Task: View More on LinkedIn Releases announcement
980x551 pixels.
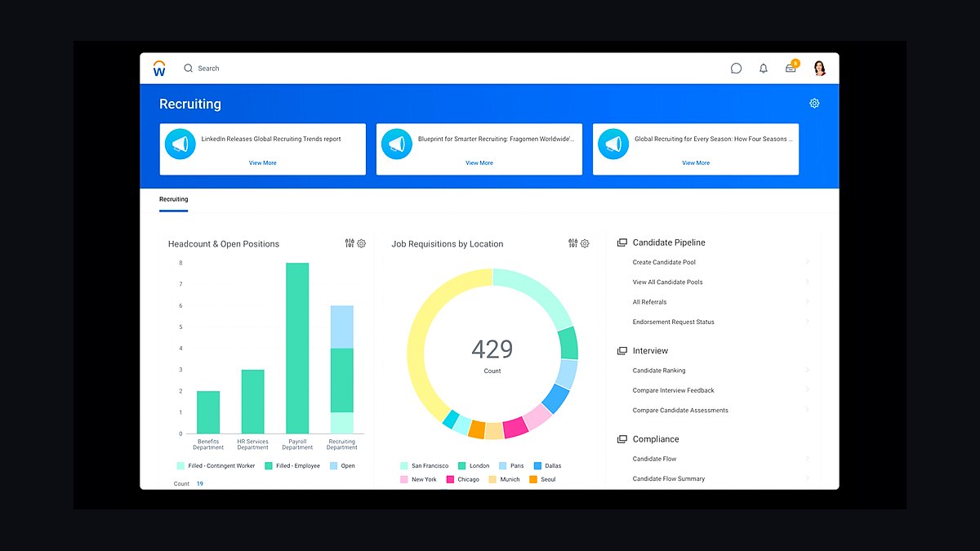Action: tap(263, 163)
